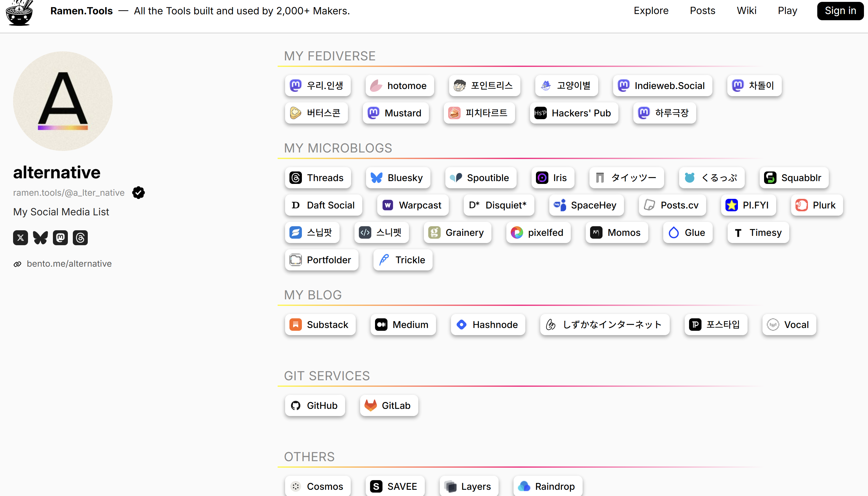The height and width of the screenshot is (496, 868).
Task: Click the GitLab chip
Action: tap(388, 405)
